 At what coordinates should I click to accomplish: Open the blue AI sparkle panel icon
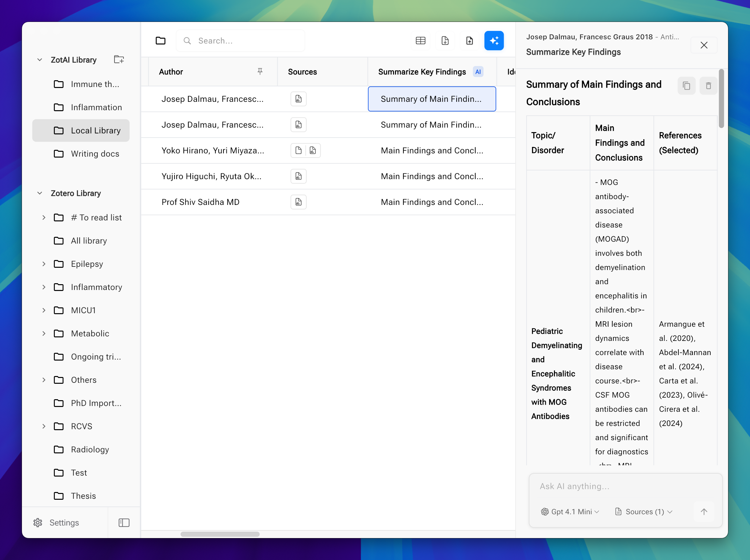494,40
